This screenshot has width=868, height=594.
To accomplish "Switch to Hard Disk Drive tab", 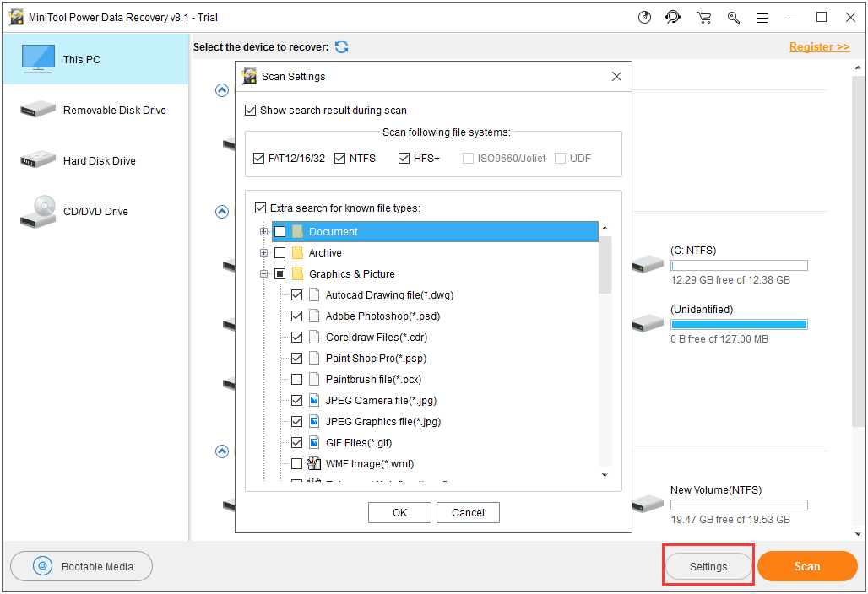I will tap(95, 160).
